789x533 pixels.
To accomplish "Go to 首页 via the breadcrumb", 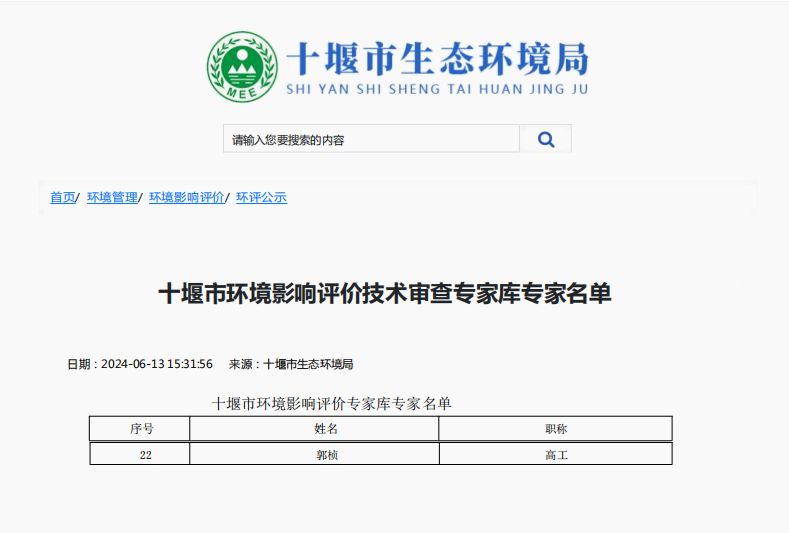I will [x=62, y=198].
